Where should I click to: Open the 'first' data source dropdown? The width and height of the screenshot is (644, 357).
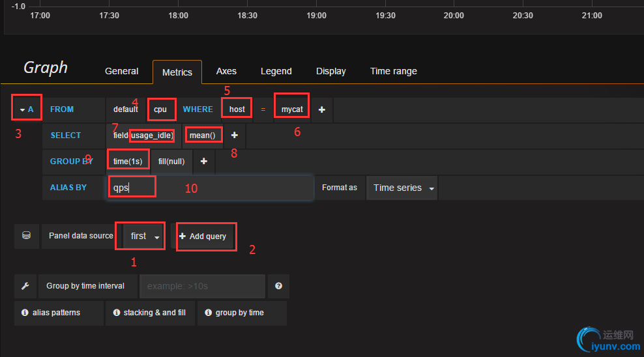(x=144, y=236)
